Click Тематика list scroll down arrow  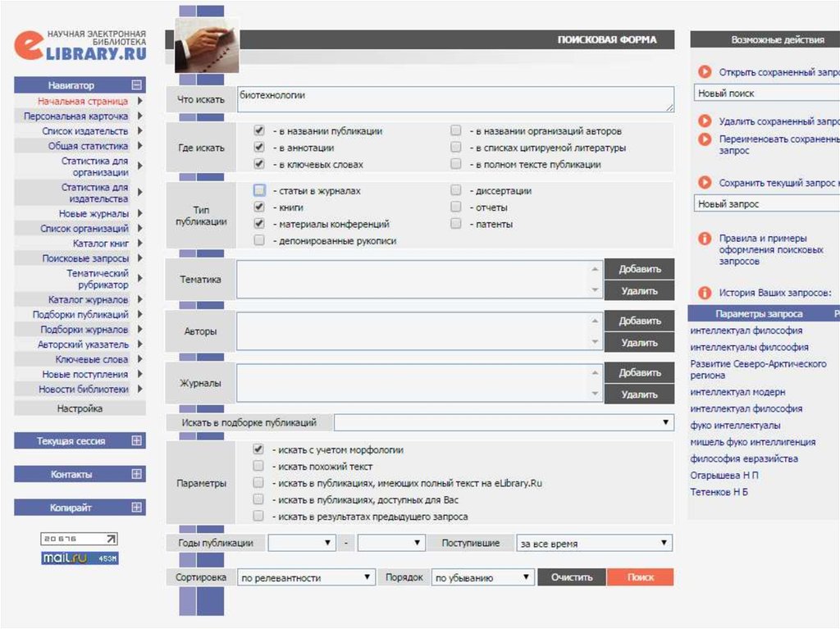click(x=595, y=289)
